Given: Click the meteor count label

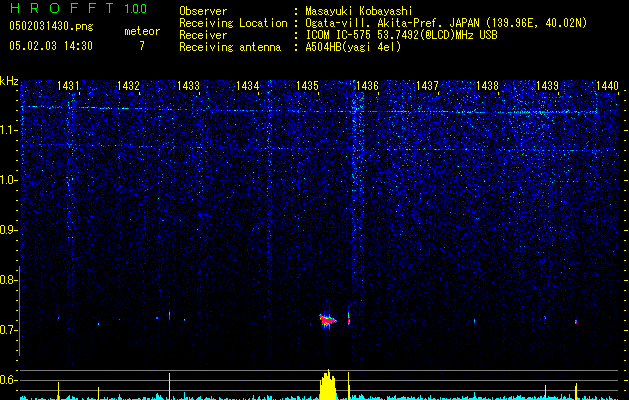Looking at the screenshot, I should [142, 31].
